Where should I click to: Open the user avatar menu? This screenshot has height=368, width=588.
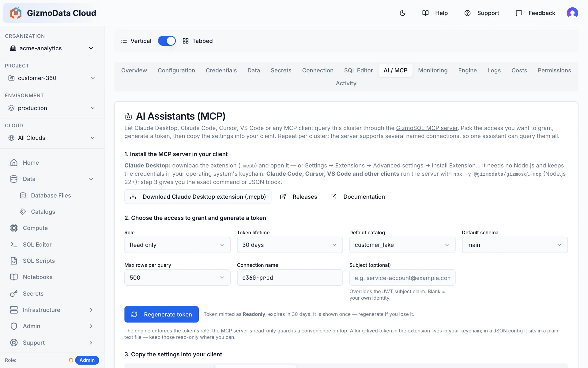tap(572, 13)
